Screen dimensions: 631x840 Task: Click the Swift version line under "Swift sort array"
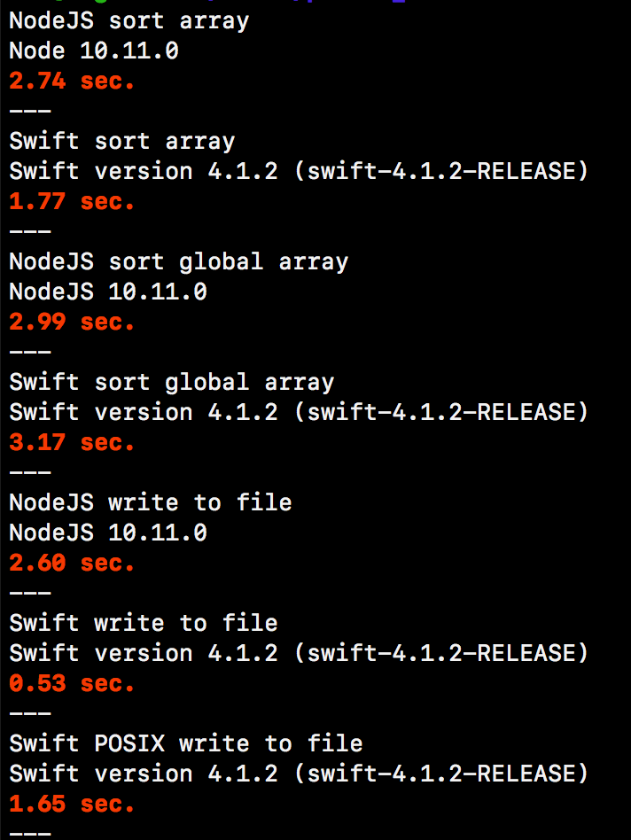(x=299, y=172)
